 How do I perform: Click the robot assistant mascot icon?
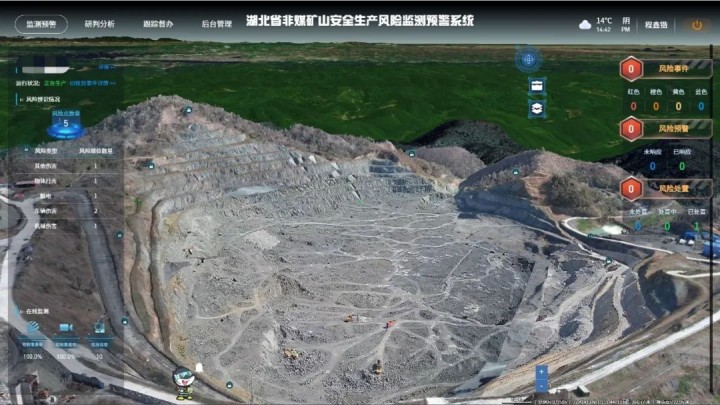pyautogui.click(x=183, y=379)
